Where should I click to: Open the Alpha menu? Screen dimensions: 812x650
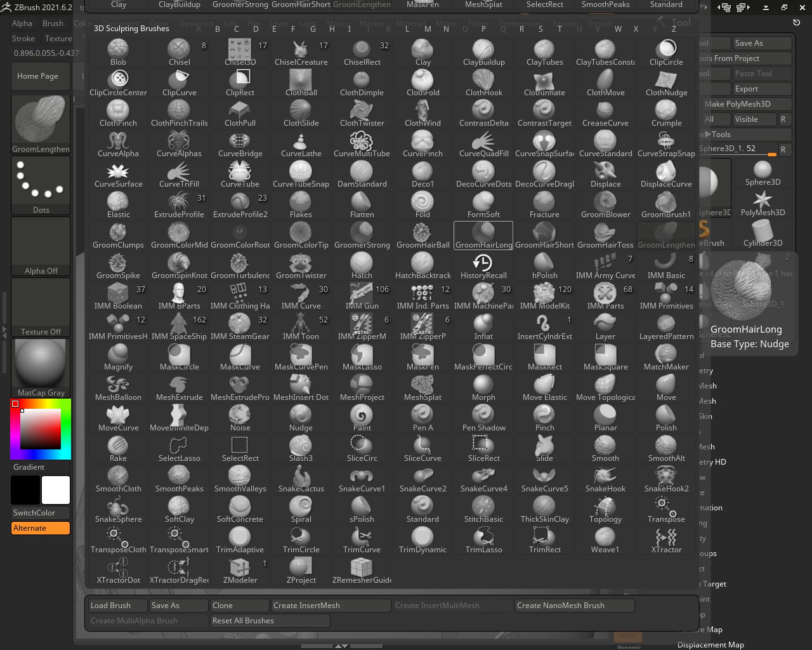pyautogui.click(x=22, y=23)
